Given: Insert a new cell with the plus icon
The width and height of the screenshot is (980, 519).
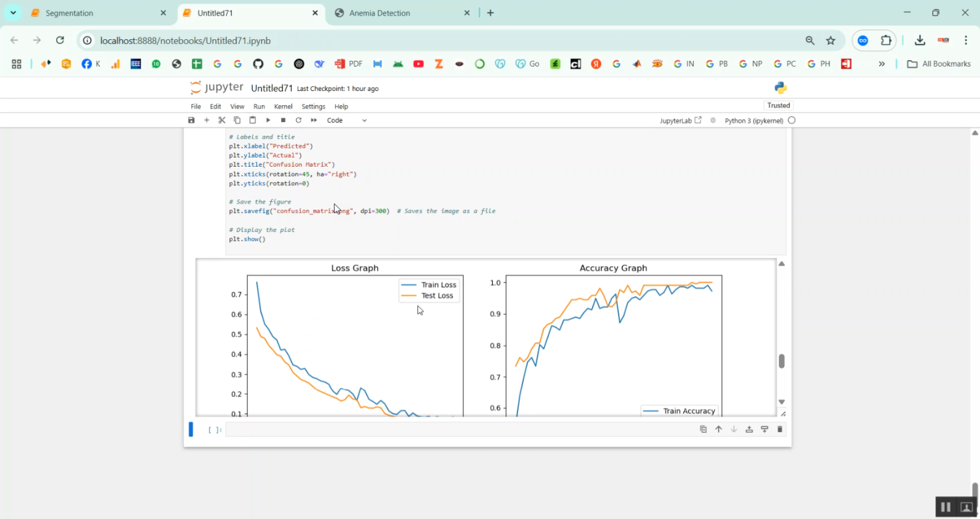Looking at the screenshot, I should [x=206, y=120].
